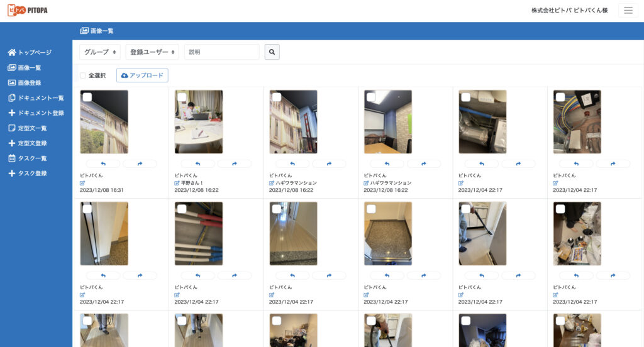The width and height of the screenshot is (644, 347).
Task: Open the グループ dropdown filter
Action: pos(100,52)
